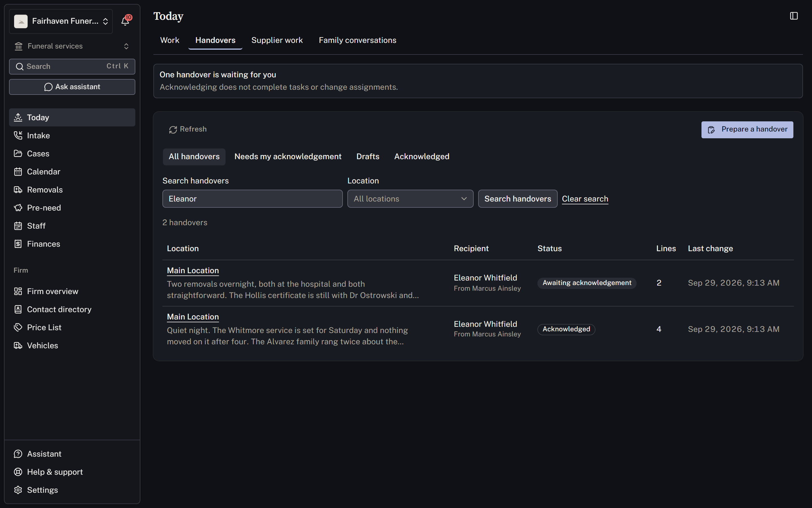Click the Cases folder icon

[18, 154]
